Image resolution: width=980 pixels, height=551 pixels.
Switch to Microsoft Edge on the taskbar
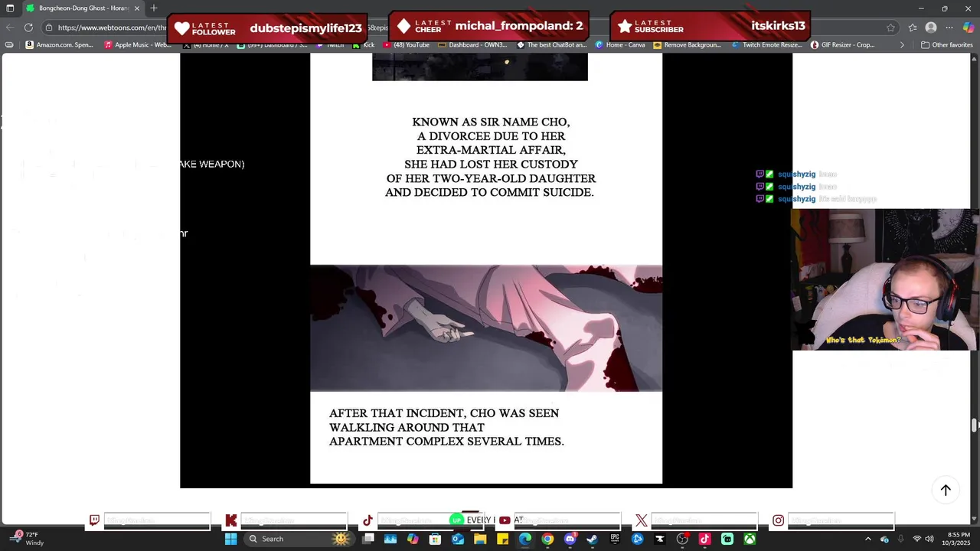coord(525,539)
